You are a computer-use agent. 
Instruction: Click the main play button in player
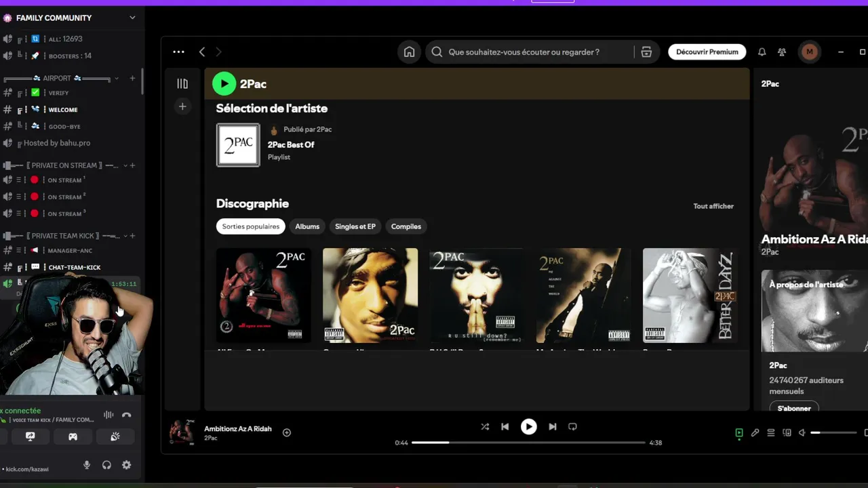point(528,426)
